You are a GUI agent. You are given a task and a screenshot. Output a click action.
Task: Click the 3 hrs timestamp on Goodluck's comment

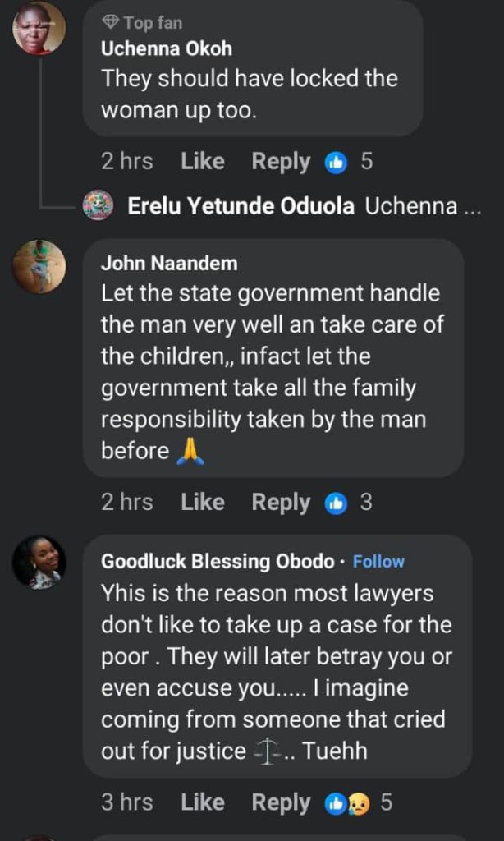click(x=126, y=802)
